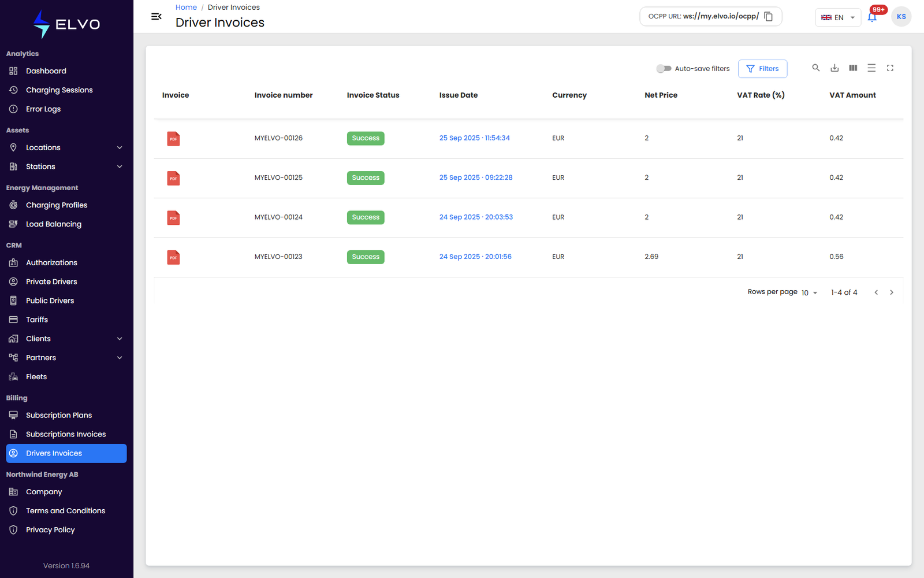Sort by Currency column header

(569, 95)
